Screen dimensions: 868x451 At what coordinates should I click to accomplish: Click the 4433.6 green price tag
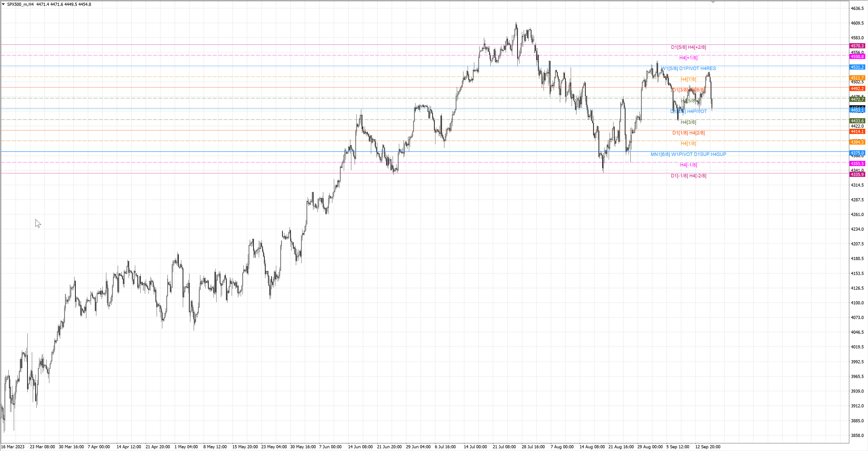point(857,121)
